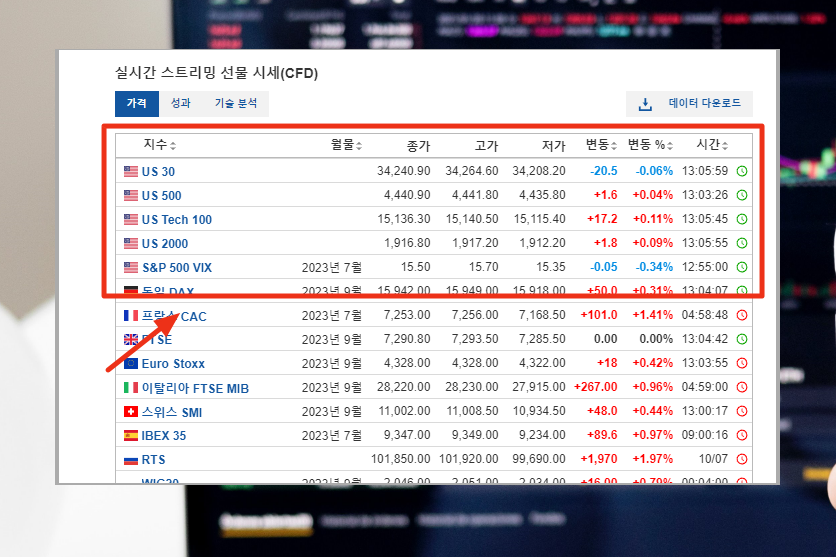Click the Swiss flag icon
The image size is (836, 557).
point(131,411)
